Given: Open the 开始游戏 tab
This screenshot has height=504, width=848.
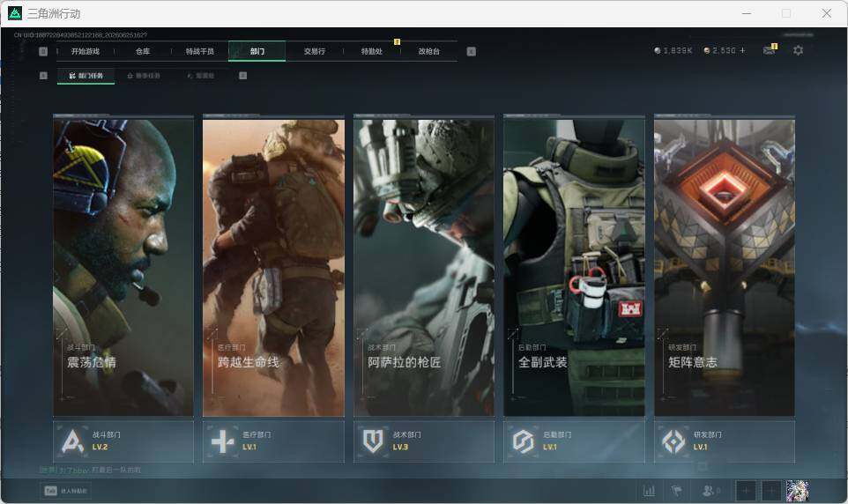Looking at the screenshot, I should pos(86,51).
